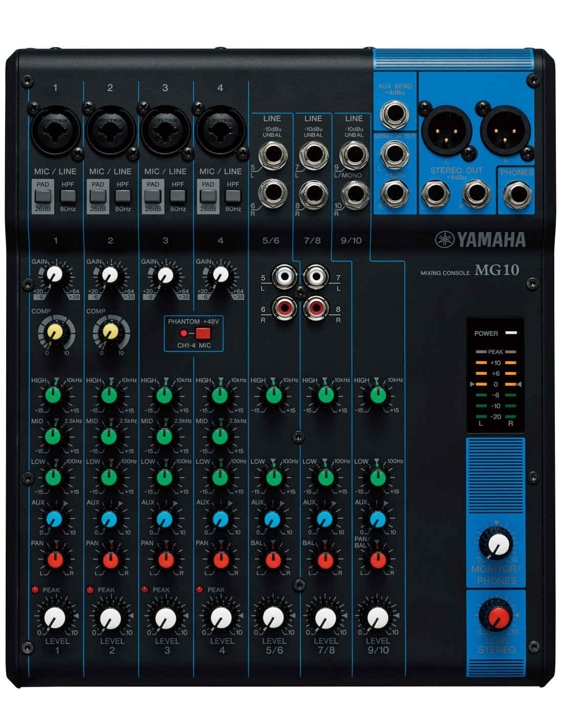
Task: Click the MONITOR/PHONES level knob
Action: (x=496, y=545)
